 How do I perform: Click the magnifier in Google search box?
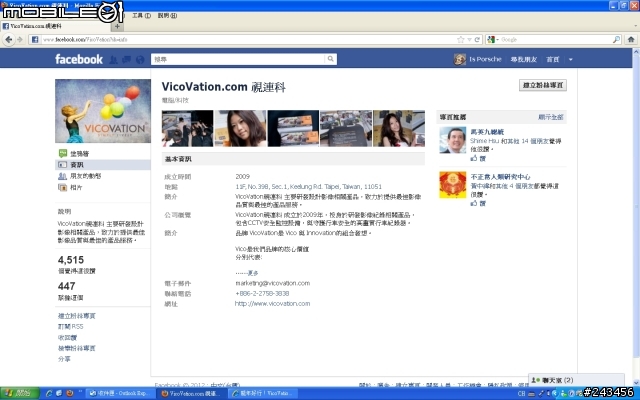(616, 40)
